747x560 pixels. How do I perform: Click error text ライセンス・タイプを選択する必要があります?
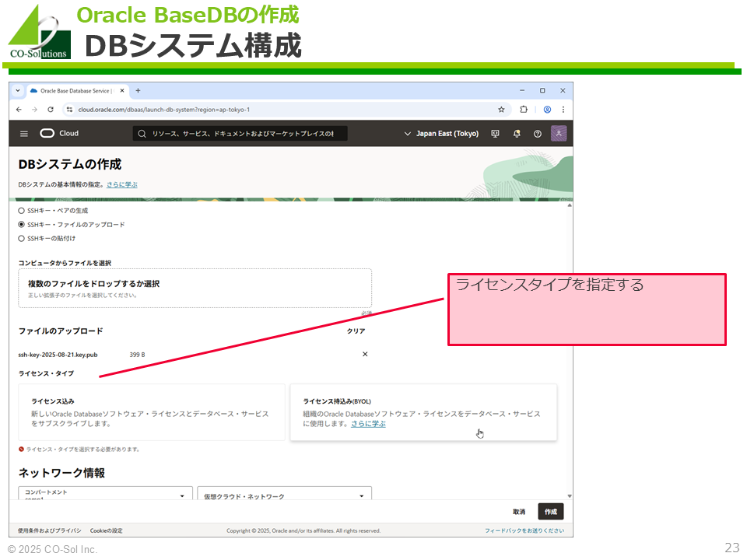pyautogui.click(x=82, y=449)
